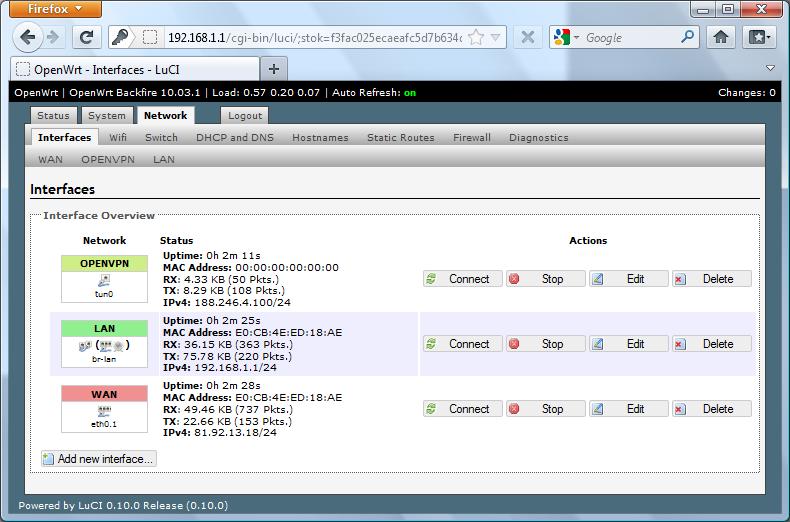This screenshot has width=790, height=522.
Task: Stop the WAN interface
Action: click(546, 409)
